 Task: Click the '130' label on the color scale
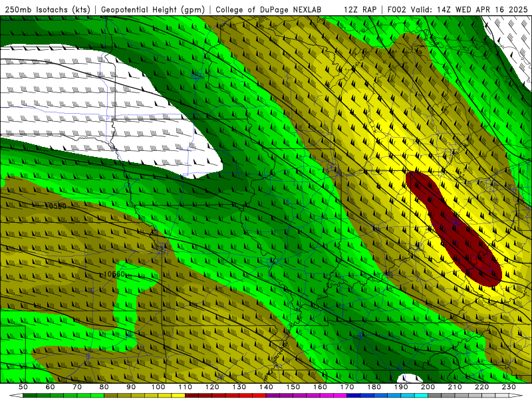pos(239,387)
